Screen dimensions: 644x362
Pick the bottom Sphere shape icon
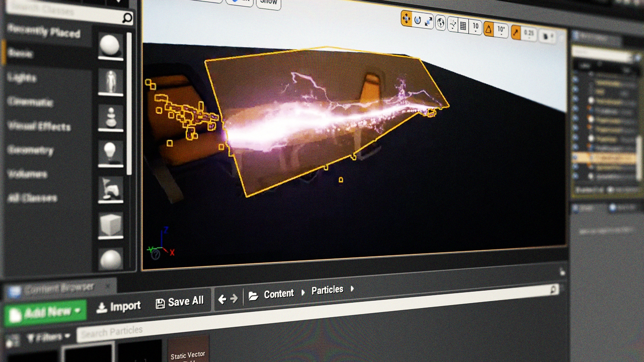111,259
